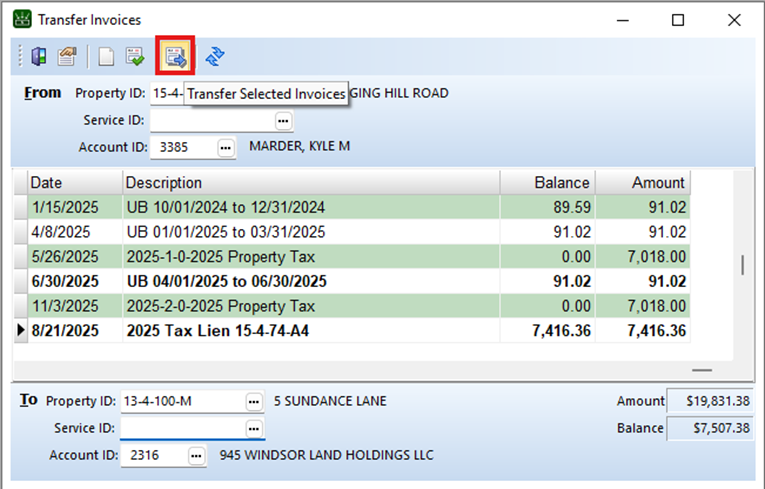The height and width of the screenshot is (489, 765).
Task: Click the Exit door icon in toolbar
Action: (x=39, y=57)
